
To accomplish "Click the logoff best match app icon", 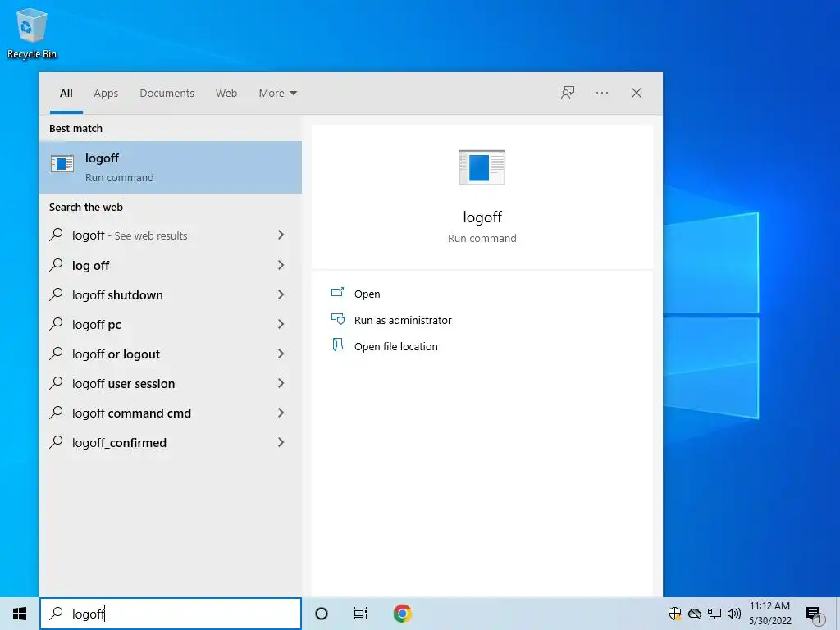I will 62,164.
